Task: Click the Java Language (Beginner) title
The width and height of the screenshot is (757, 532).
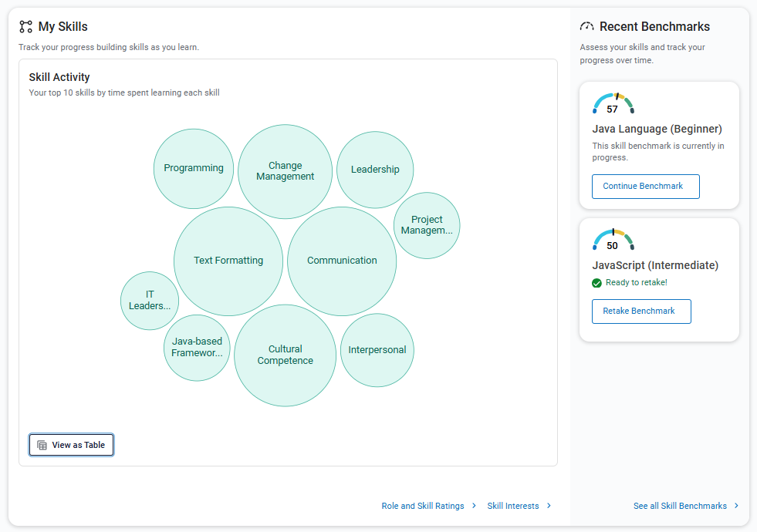Action: [657, 129]
